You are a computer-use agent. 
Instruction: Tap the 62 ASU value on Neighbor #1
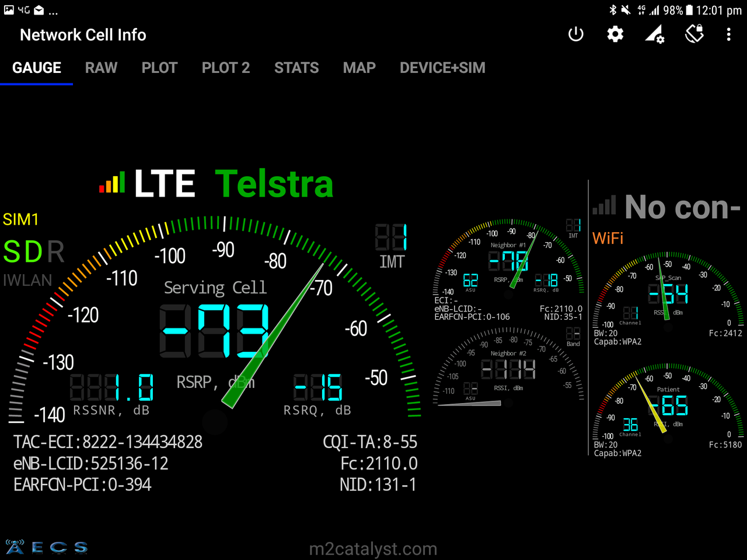[470, 281]
